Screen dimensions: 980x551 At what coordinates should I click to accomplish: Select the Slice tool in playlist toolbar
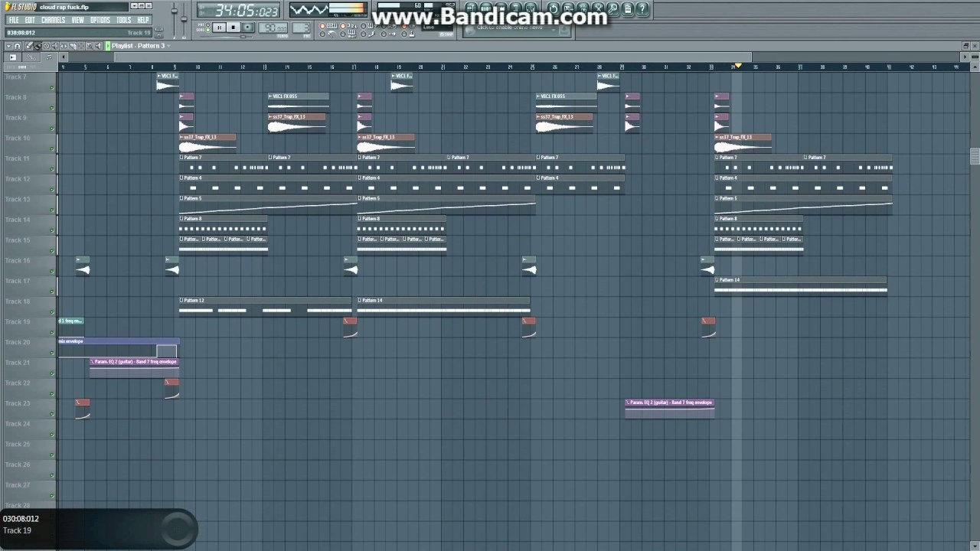[73, 46]
